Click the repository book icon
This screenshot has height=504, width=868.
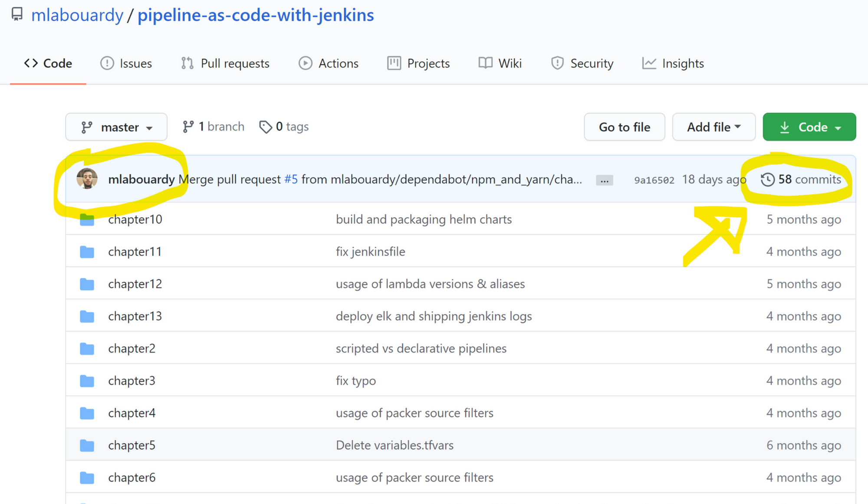click(x=17, y=14)
